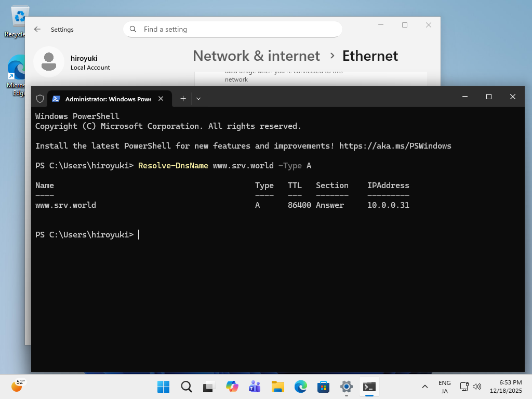
Task: Click the Find a setting search box
Action: [233, 29]
